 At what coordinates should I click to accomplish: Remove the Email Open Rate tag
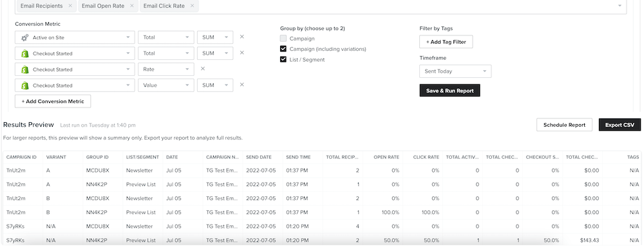(131, 6)
